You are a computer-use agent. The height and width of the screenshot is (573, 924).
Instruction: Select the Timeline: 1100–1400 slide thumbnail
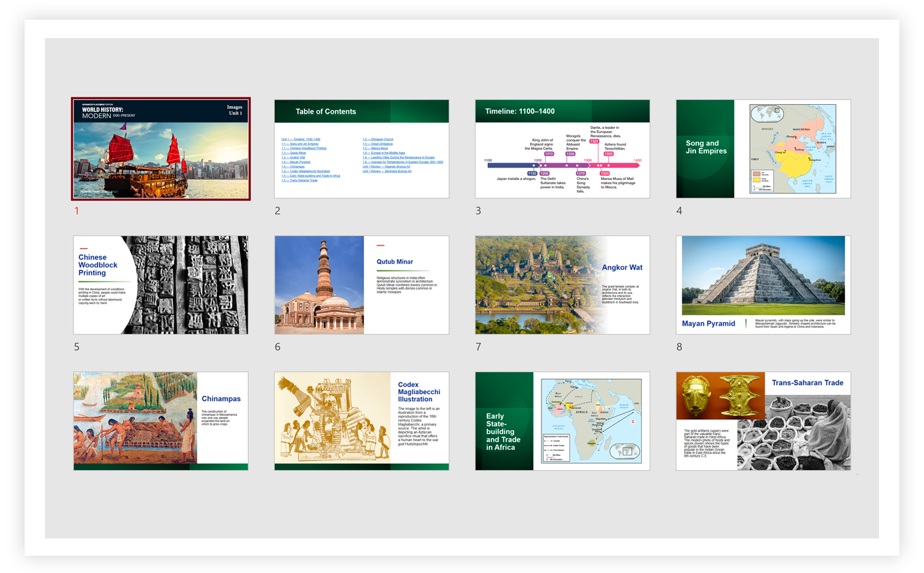[562, 148]
